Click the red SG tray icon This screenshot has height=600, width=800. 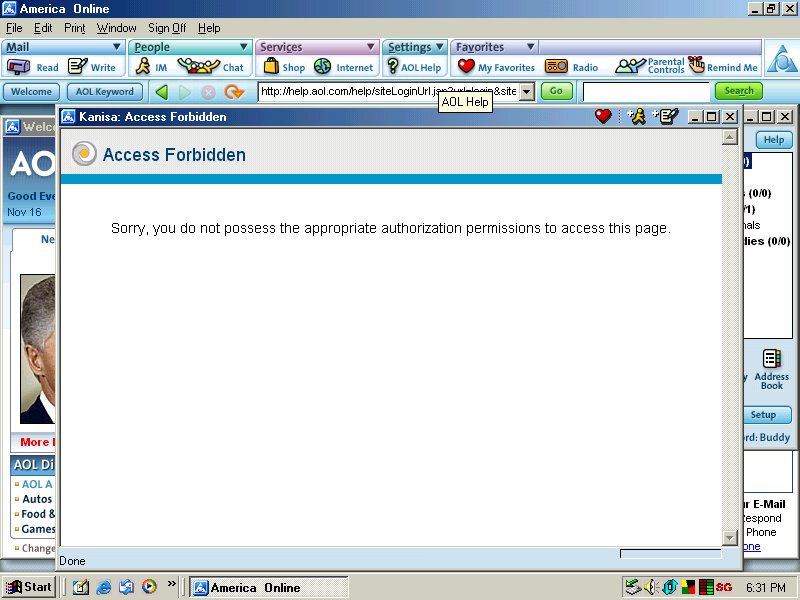(x=723, y=587)
